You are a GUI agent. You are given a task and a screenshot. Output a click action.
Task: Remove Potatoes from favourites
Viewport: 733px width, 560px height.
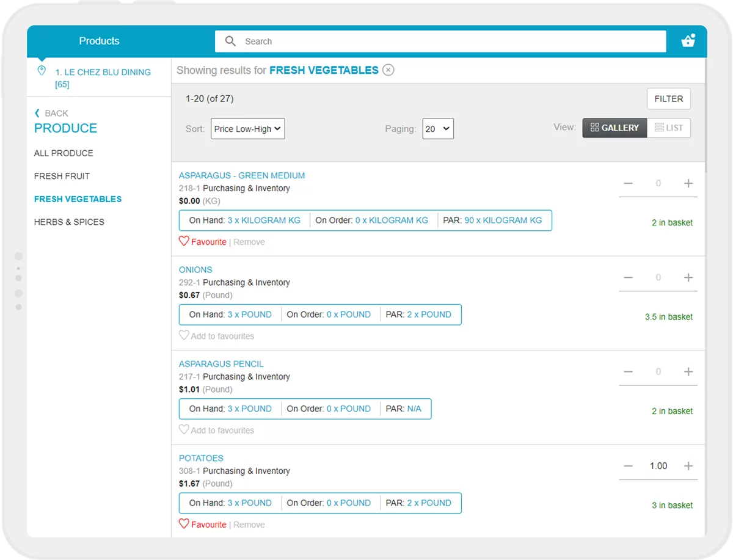(249, 525)
